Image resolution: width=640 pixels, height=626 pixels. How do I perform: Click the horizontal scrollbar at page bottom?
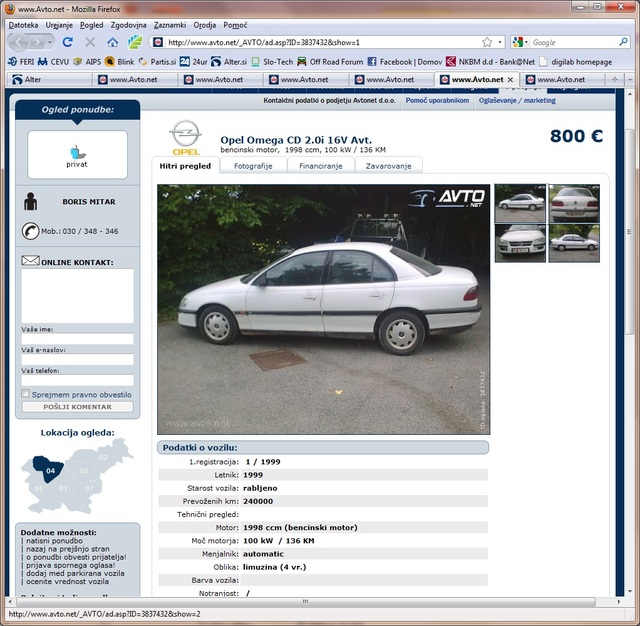point(305,602)
